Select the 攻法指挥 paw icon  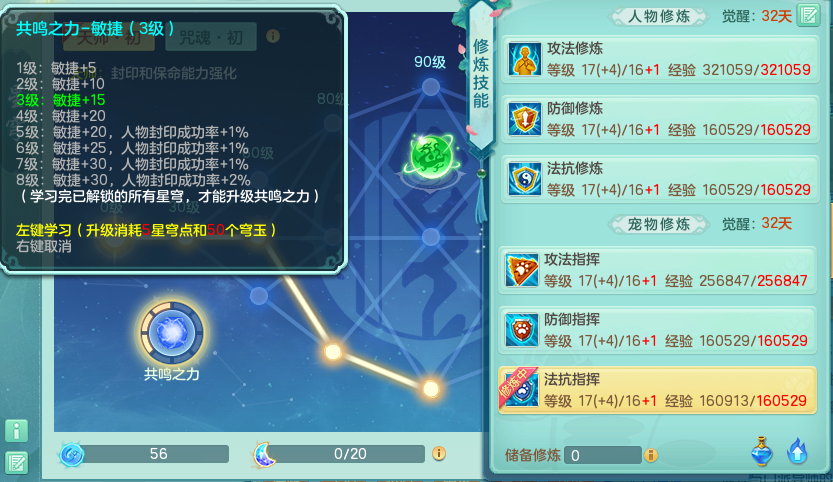pos(521,270)
